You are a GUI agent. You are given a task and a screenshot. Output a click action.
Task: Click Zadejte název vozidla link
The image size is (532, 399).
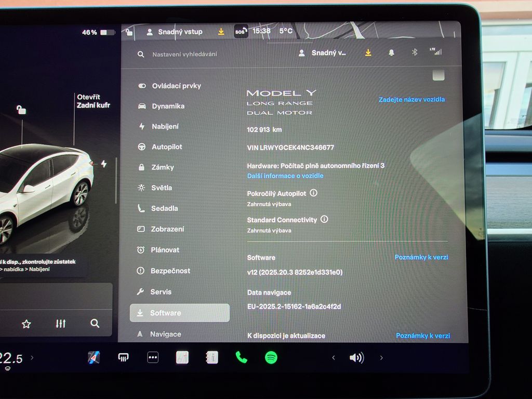411,99
